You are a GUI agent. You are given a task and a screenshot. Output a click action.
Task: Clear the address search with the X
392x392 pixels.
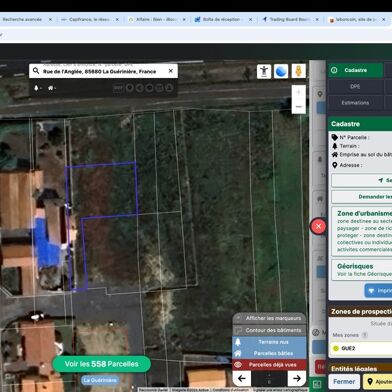(170, 71)
